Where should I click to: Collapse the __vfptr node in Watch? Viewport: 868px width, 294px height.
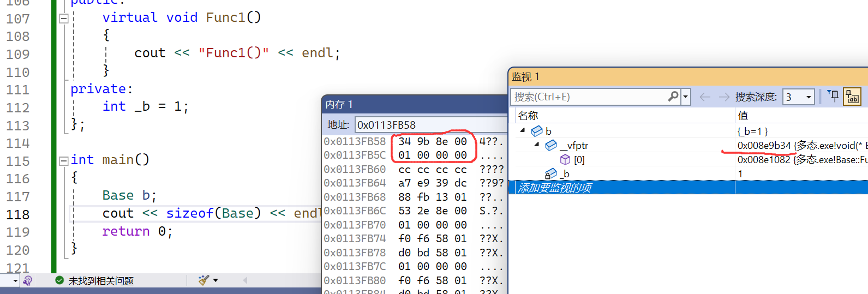[537, 145]
